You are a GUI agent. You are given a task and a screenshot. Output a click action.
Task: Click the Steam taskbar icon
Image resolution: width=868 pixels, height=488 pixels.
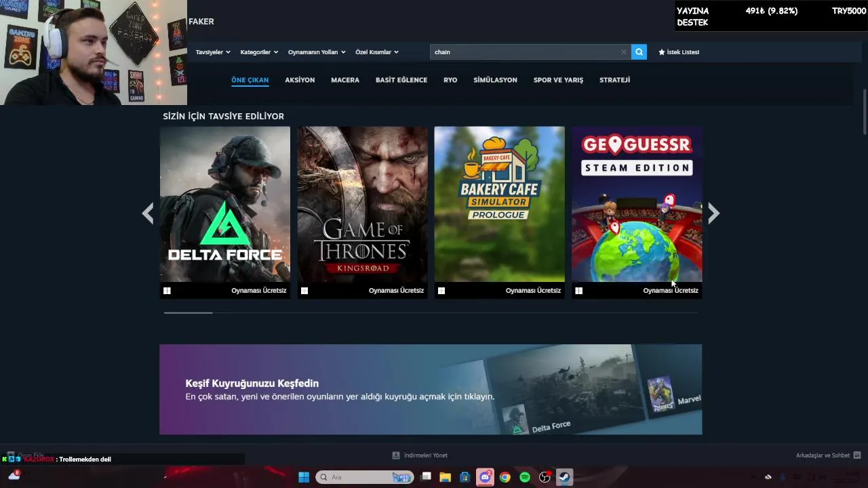pyautogui.click(x=564, y=477)
